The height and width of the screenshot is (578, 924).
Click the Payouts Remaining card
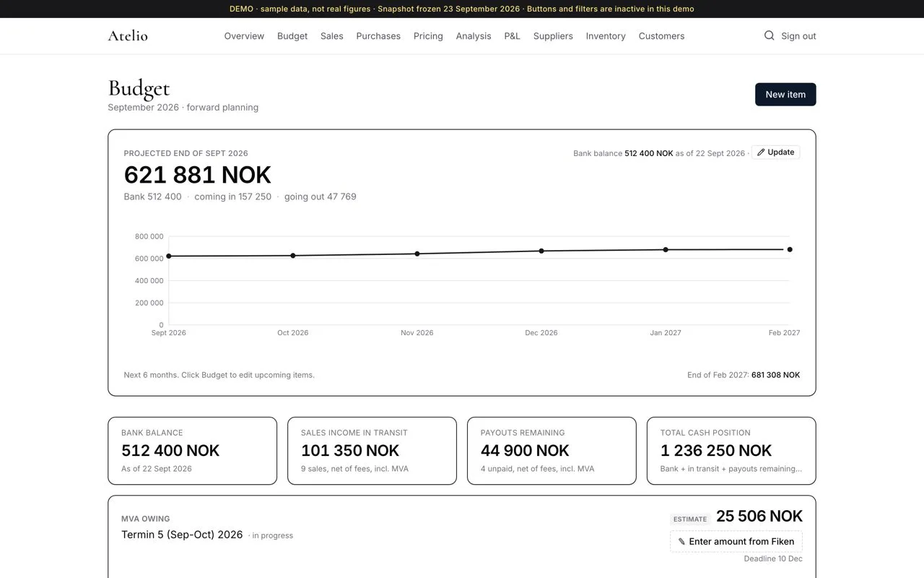pyautogui.click(x=552, y=451)
